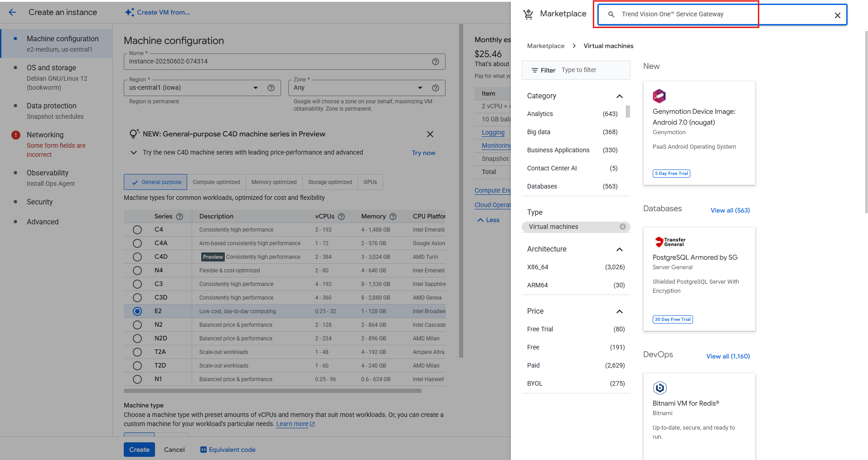This screenshot has width=868, height=460.
Task: Open the OS and storage section
Action: tap(51, 68)
